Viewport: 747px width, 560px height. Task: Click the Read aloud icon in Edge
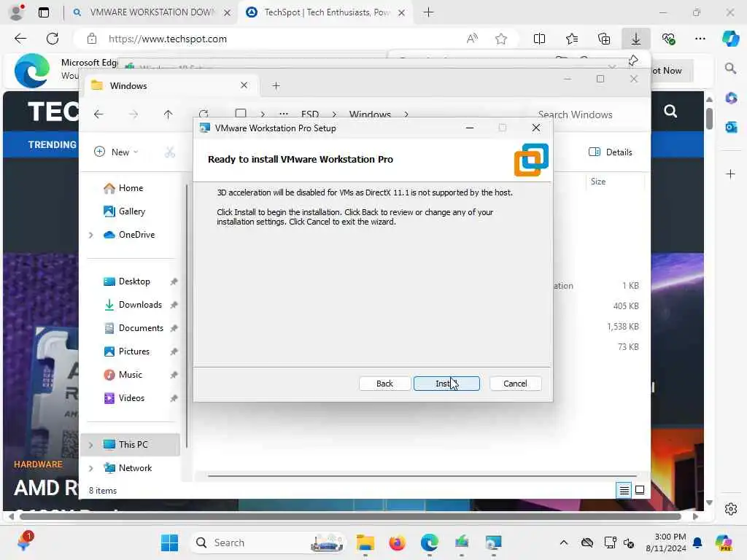(x=472, y=39)
